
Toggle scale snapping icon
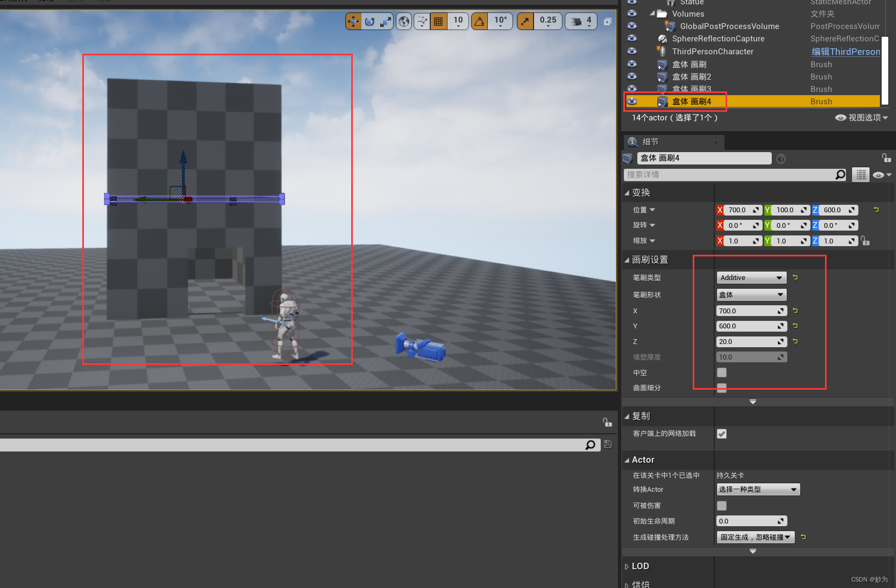(525, 21)
